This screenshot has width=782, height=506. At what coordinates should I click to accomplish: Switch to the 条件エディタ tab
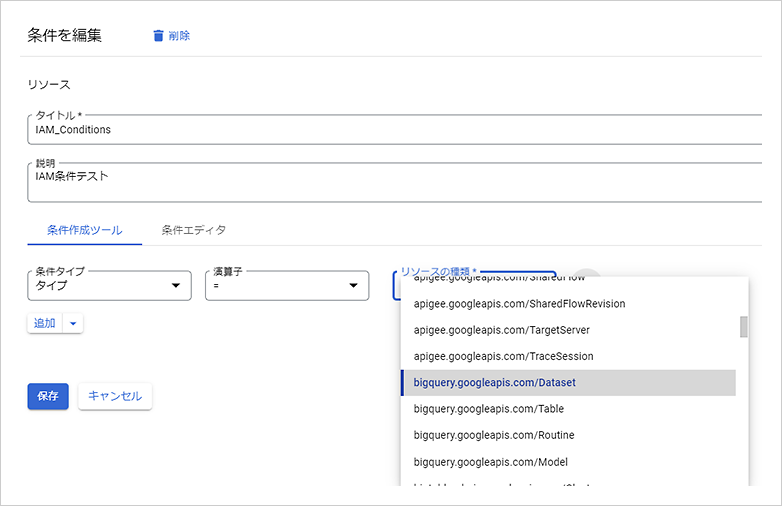(194, 230)
